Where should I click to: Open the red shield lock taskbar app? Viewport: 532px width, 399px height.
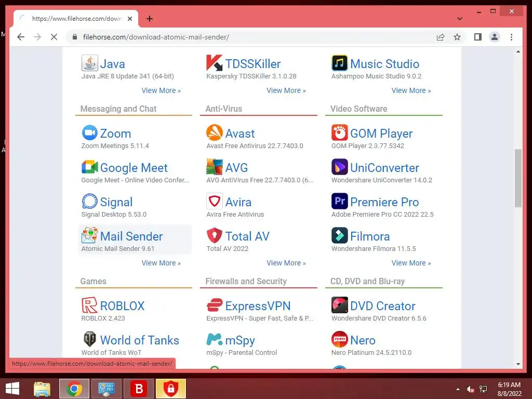tap(171, 389)
